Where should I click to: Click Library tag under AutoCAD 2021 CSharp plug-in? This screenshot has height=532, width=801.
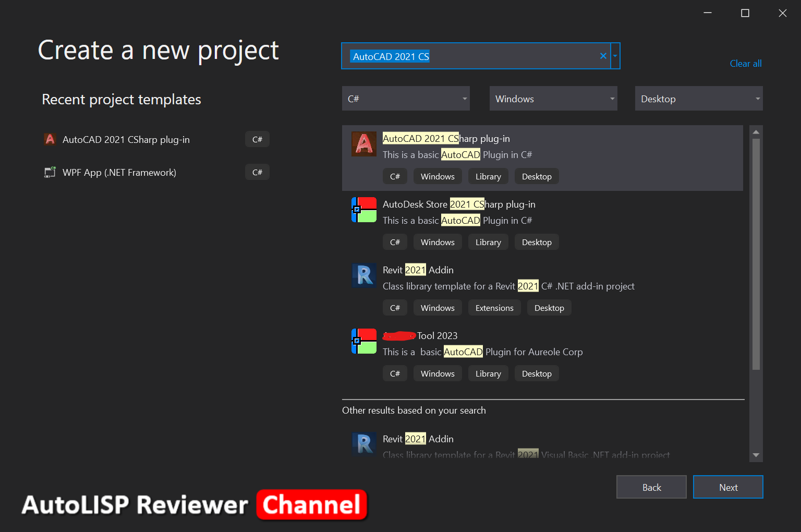pyautogui.click(x=488, y=176)
